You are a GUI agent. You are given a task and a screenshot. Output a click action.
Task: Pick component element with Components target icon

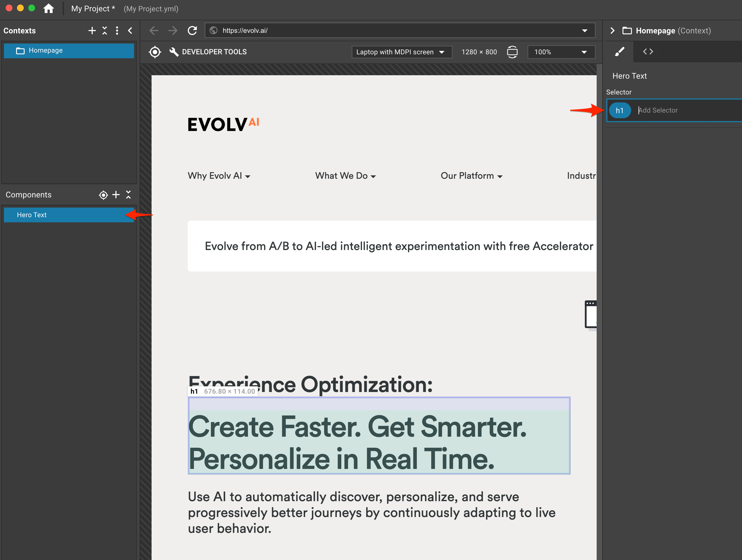coord(103,195)
